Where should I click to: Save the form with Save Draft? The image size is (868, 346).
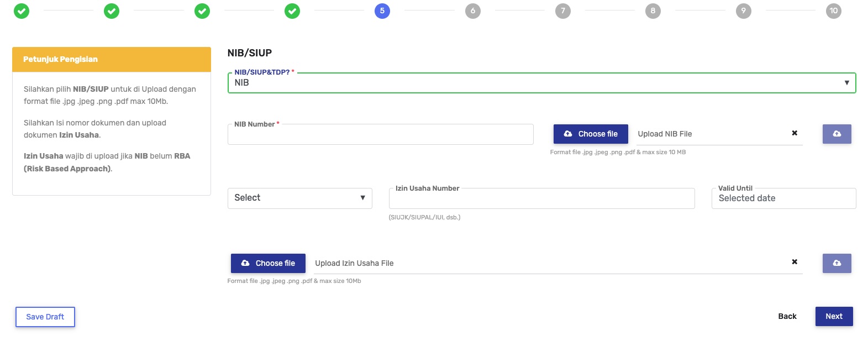45,317
